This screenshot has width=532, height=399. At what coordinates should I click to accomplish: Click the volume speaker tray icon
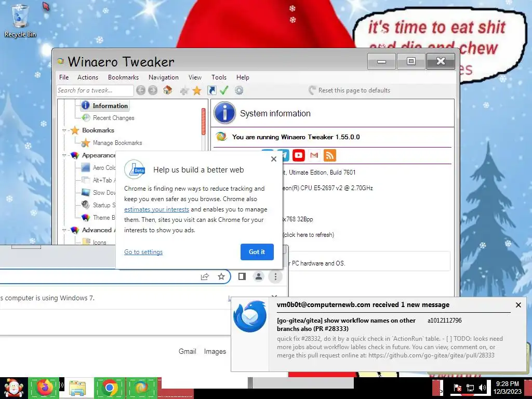pos(482,388)
